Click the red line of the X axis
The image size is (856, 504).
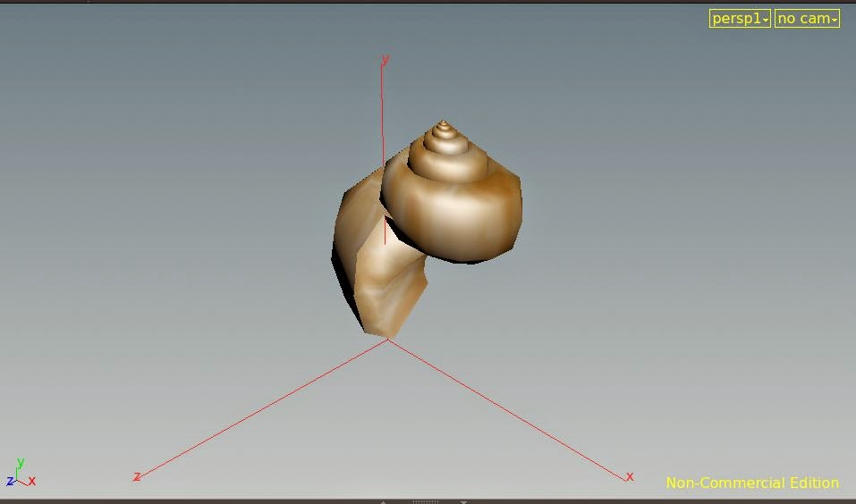click(510, 411)
